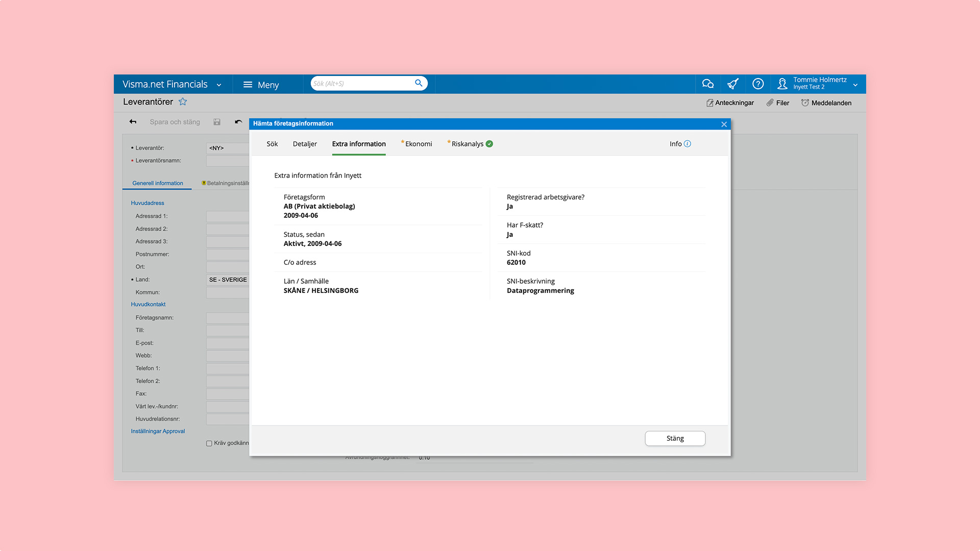This screenshot has width=980, height=551.
Task: Click the green Riskanalys checkmark icon
Action: tap(489, 144)
